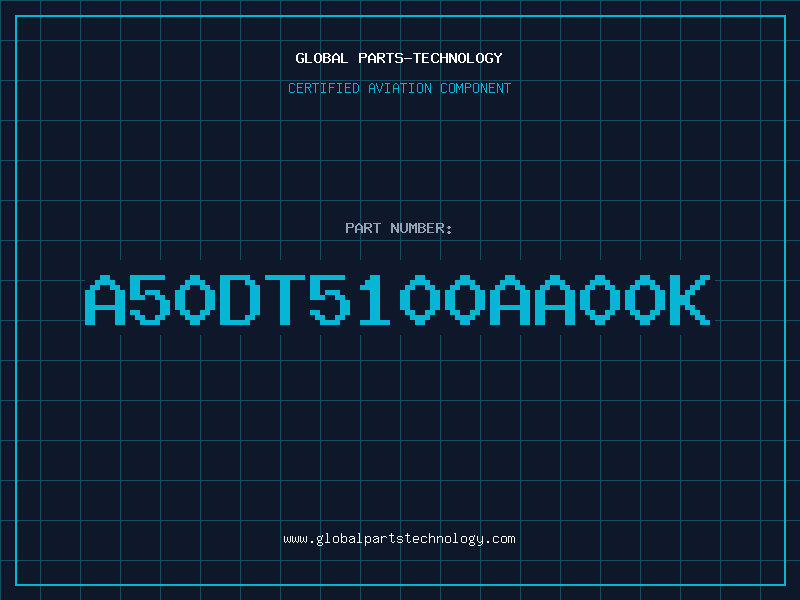Click the PART NUMBER: label

pos(399,228)
